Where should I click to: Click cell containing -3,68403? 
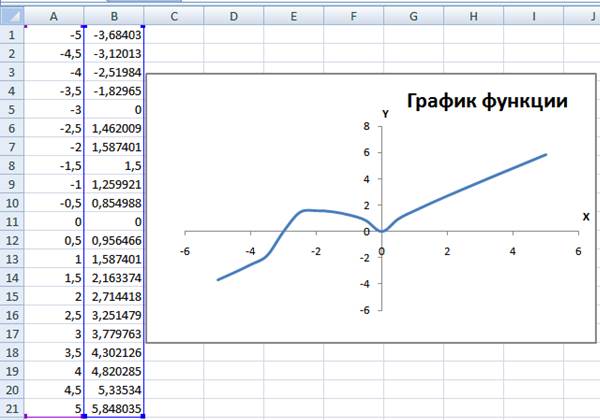pos(114,35)
